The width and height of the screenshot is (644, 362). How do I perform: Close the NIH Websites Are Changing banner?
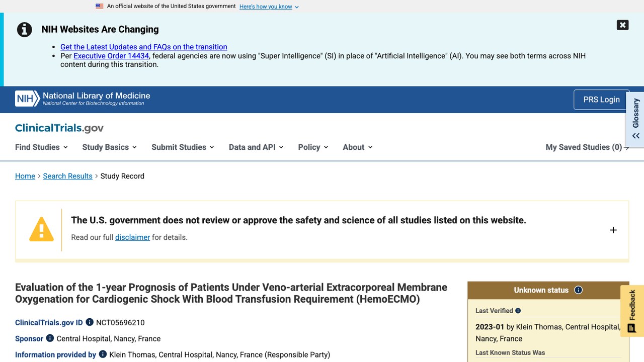pos(622,25)
